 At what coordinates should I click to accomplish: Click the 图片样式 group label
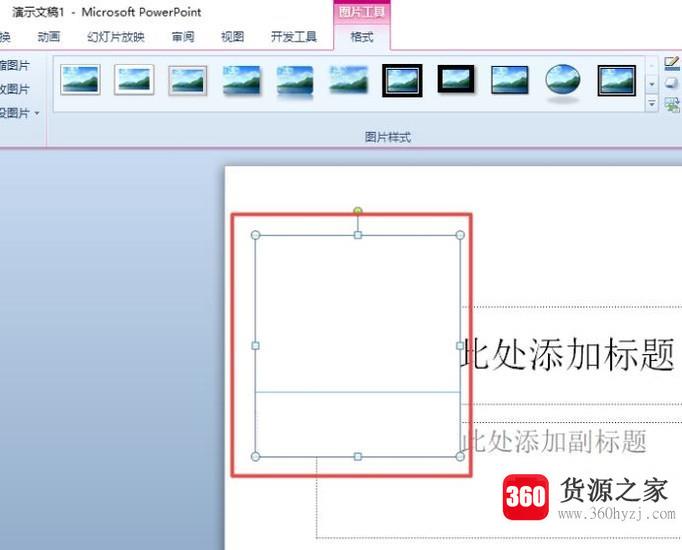click(x=388, y=137)
